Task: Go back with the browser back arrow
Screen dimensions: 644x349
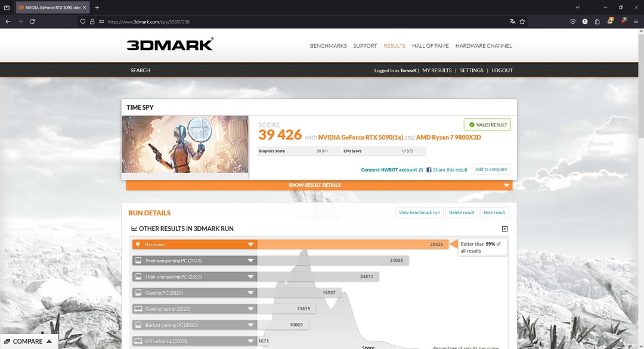Action: coord(8,21)
